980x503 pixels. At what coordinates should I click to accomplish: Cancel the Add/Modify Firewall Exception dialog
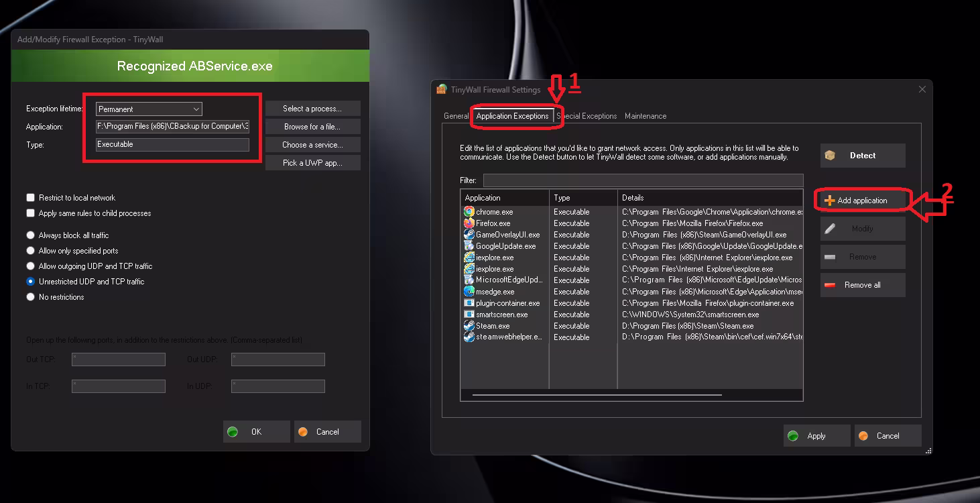pyautogui.click(x=327, y=432)
